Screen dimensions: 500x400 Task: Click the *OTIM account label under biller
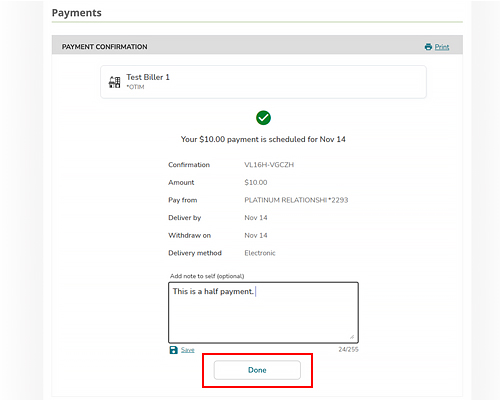pos(135,87)
